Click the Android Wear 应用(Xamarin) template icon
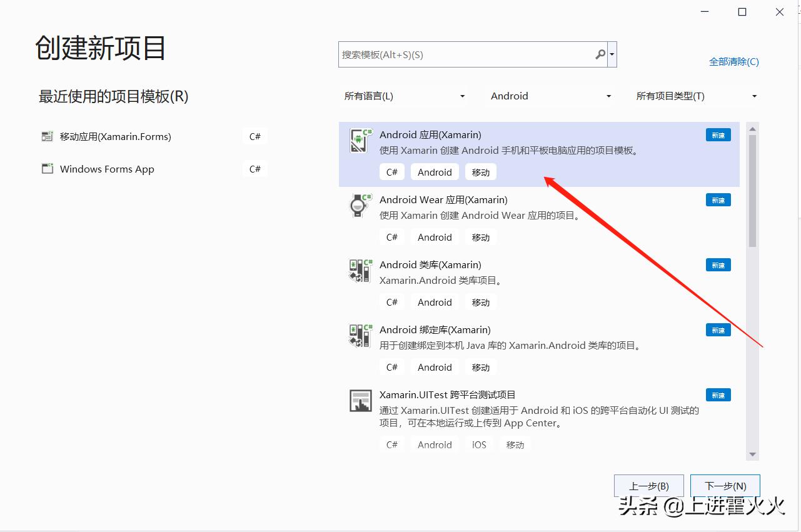 [360, 205]
